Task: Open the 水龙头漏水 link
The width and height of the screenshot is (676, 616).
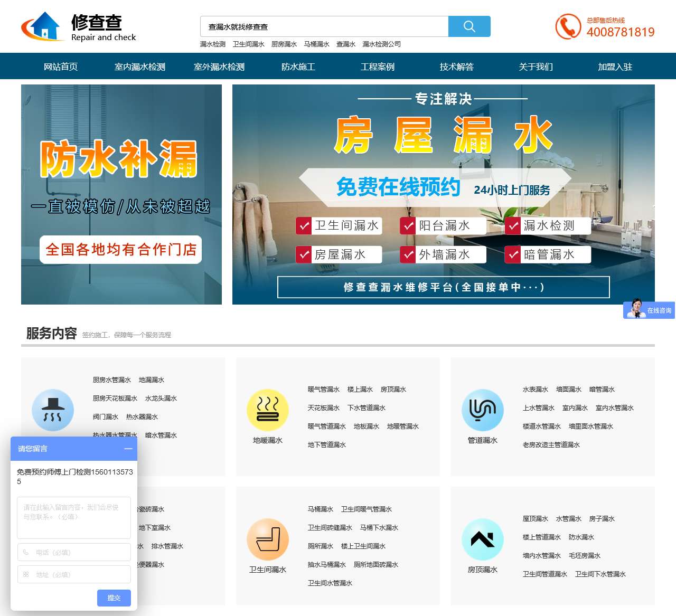Action: click(x=161, y=399)
